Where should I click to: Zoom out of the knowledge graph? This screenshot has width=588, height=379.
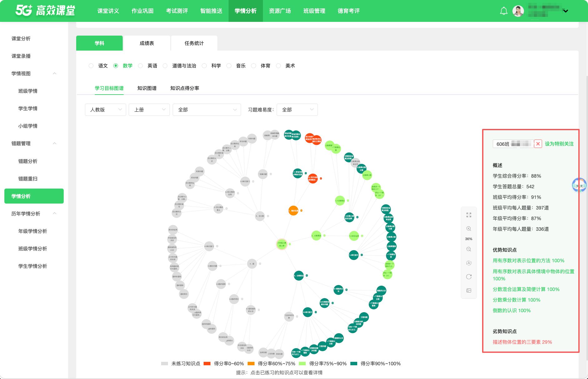tap(469, 249)
